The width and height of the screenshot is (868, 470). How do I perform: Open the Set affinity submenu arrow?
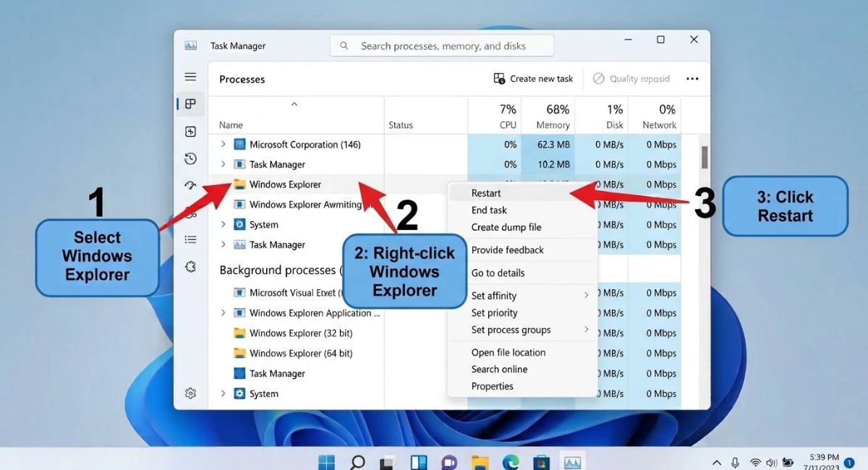click(587, 295)
